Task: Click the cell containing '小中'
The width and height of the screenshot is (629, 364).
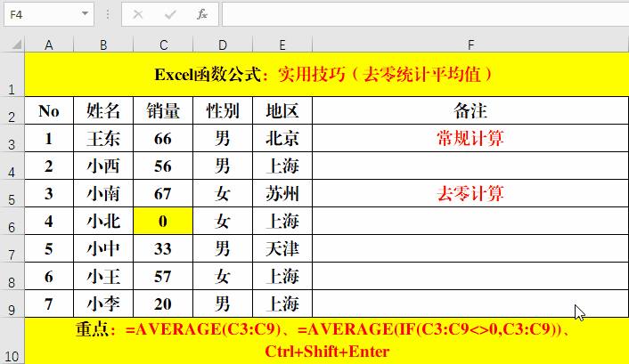Action: tap(103, 249)
